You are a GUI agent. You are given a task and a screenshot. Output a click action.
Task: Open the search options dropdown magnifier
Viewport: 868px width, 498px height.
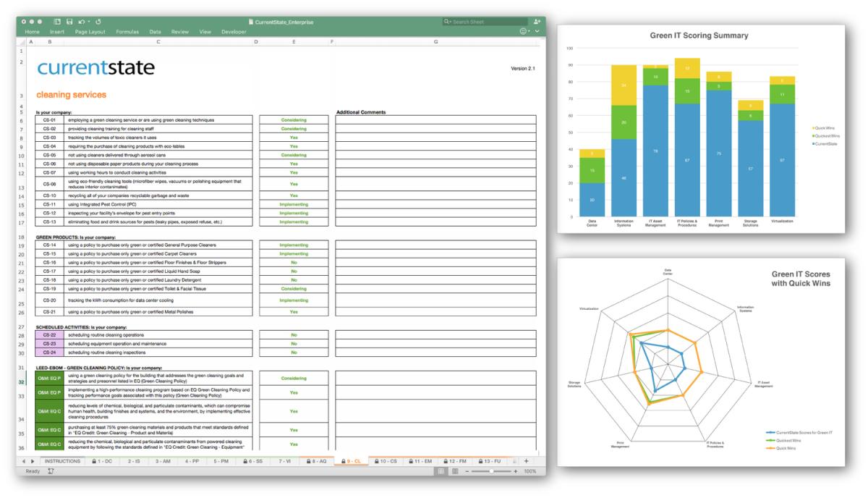point(448,22)
